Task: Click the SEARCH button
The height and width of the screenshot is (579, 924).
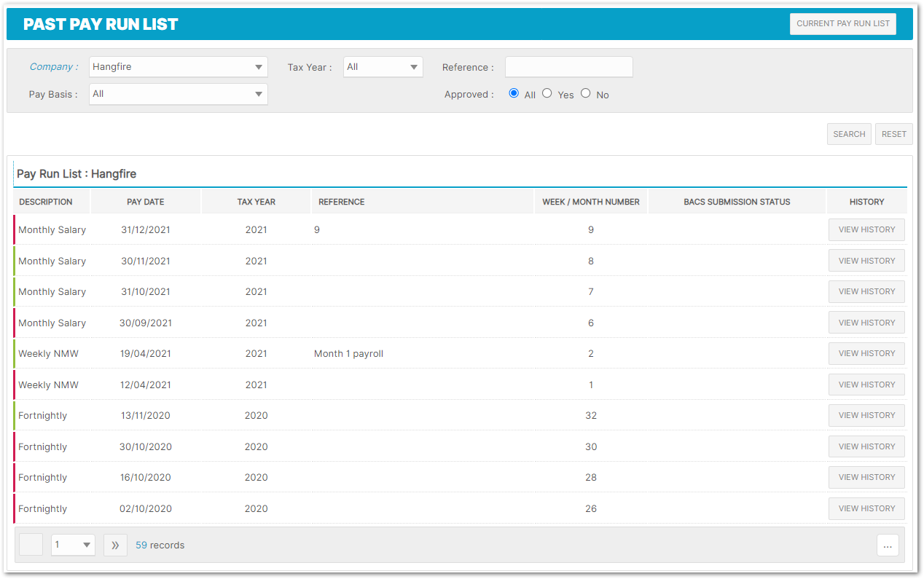Action: (848, 133)
